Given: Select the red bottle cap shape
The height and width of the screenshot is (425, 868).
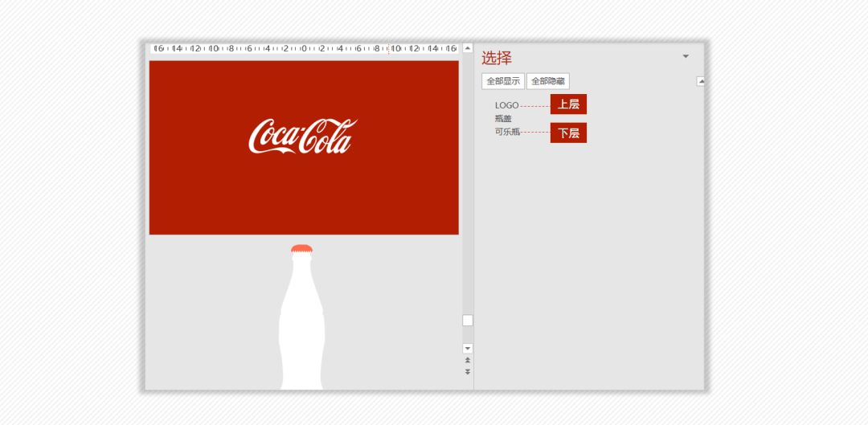Looking at the screenshot, I should (301, 249).
